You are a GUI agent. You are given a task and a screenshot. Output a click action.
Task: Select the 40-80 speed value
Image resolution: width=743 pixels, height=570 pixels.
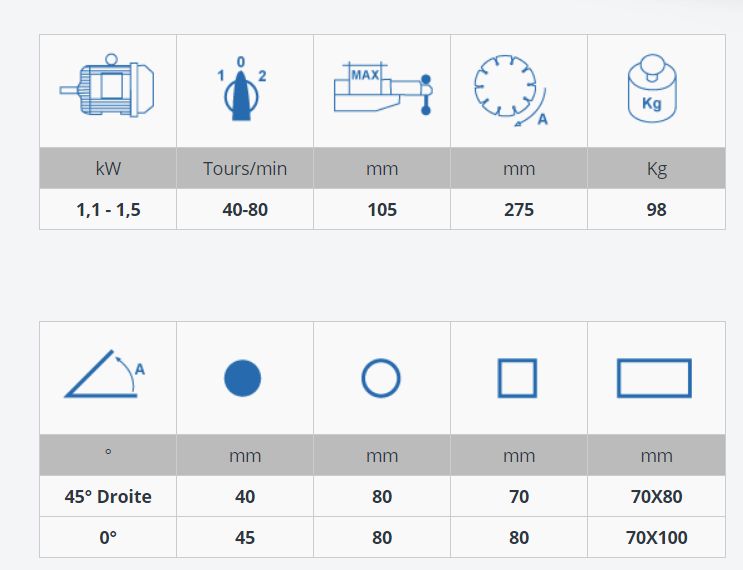point(245,209)
